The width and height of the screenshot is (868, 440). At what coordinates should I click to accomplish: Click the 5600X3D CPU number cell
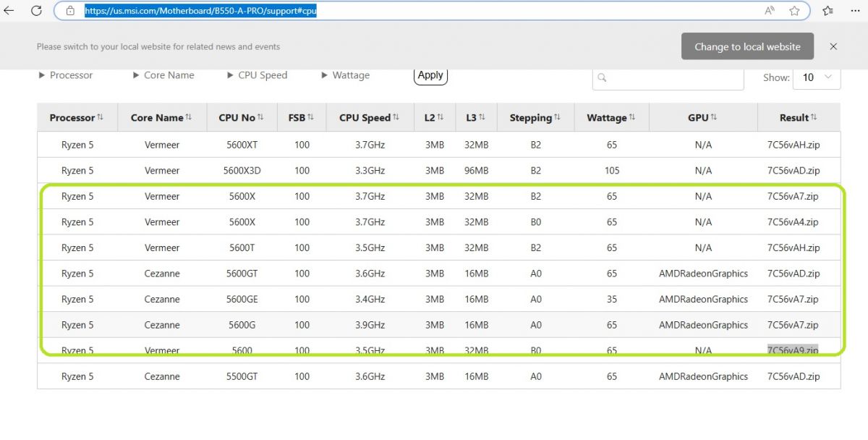[242, 171]
